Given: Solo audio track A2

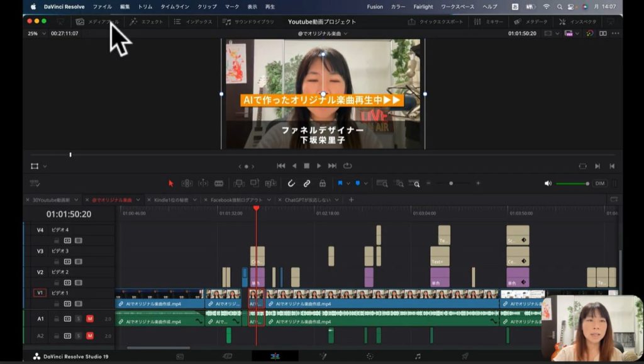Looking at the screenshot, I should point(79,336).
